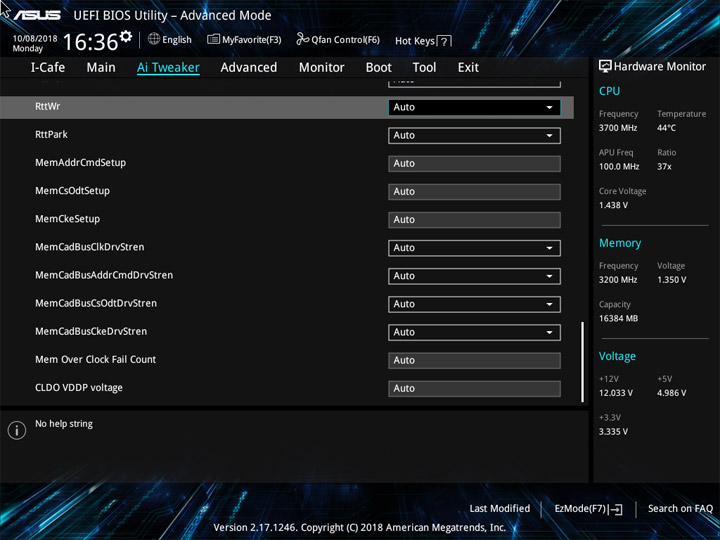
Task: Click the Last Modified button
Action: click(500, 508)
